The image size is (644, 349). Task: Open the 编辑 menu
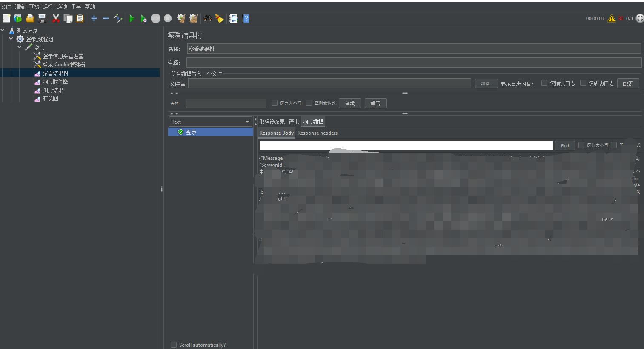[20, 6]
